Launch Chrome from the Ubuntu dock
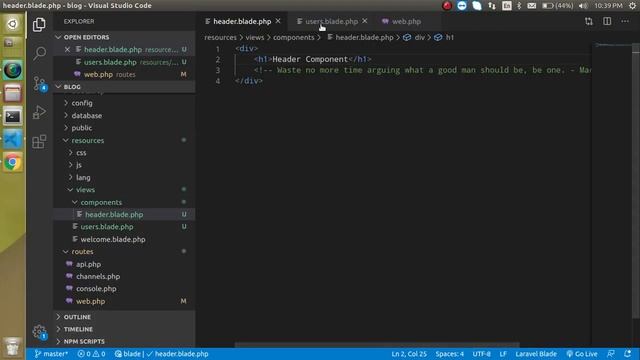Screen dimensions: 640x360 (x=13, y=162)
